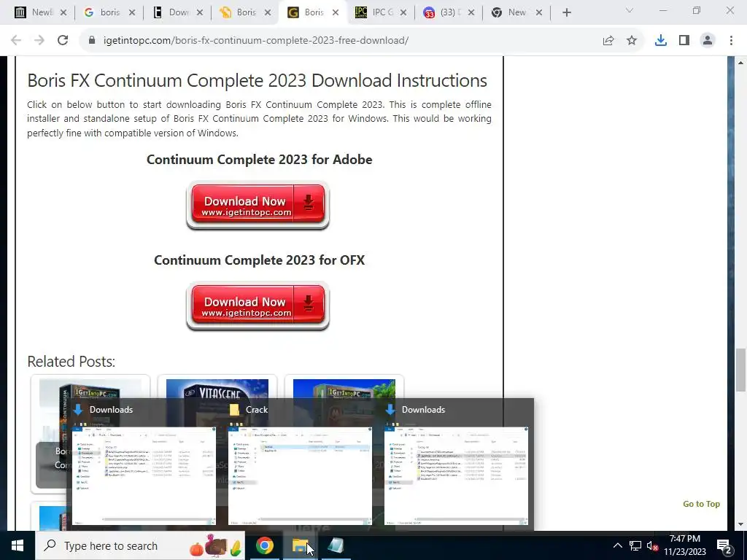The width and height of the screenshot is (747, 560).
Task: Open a new browser tab
Action: pos(566,12)
